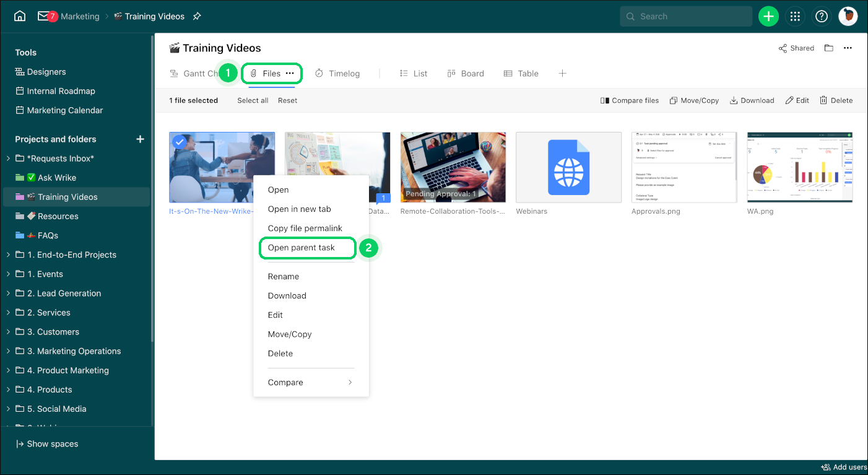Expand 1. Events folder
The width and height of the screenshot is (868, 475).
(x=8, y=274)
